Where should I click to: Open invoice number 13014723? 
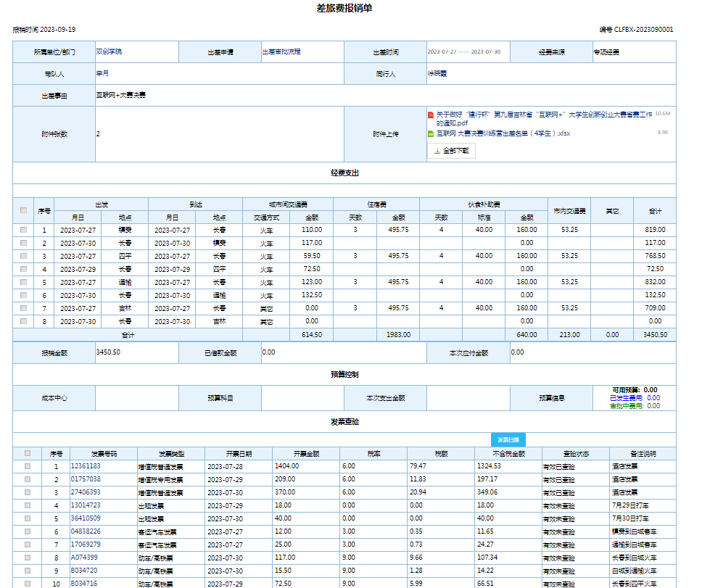(x=86, y=505)
